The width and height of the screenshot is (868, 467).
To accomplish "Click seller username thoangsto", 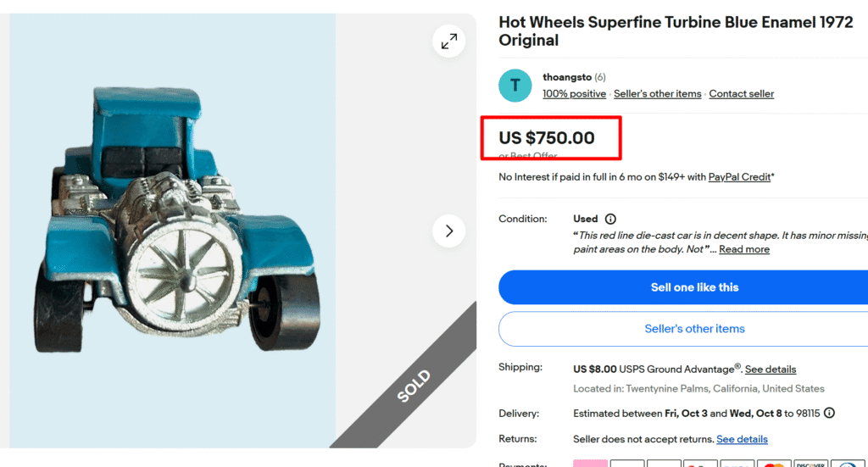I will (567, 77).
